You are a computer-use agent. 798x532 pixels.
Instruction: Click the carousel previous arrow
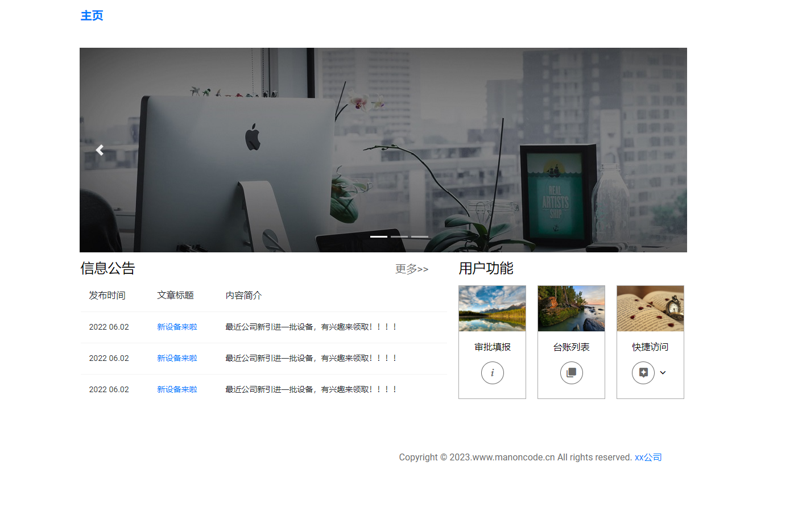tap(100, 150)
